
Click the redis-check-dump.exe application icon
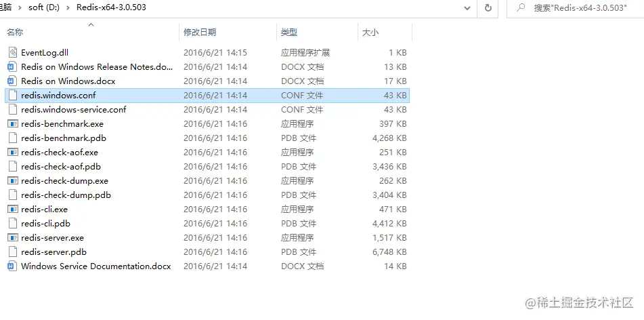point(13,181)
